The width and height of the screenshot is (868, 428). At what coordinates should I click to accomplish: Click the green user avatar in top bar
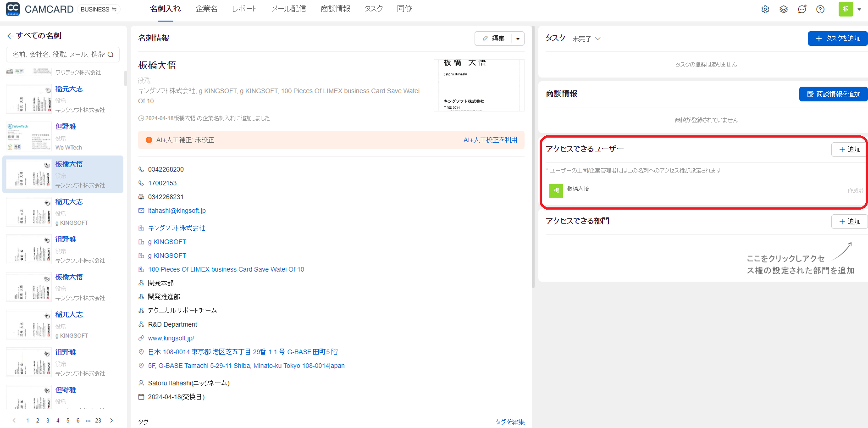846,9
